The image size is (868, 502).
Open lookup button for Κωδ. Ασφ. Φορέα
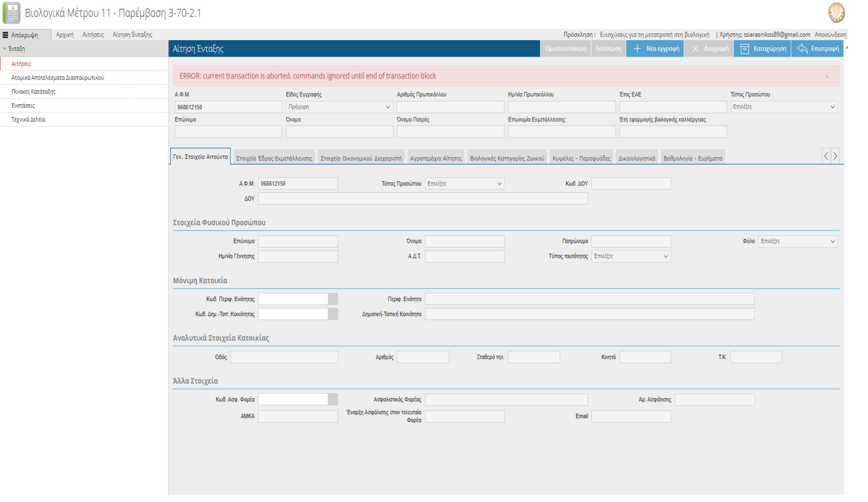coord(333,399)
